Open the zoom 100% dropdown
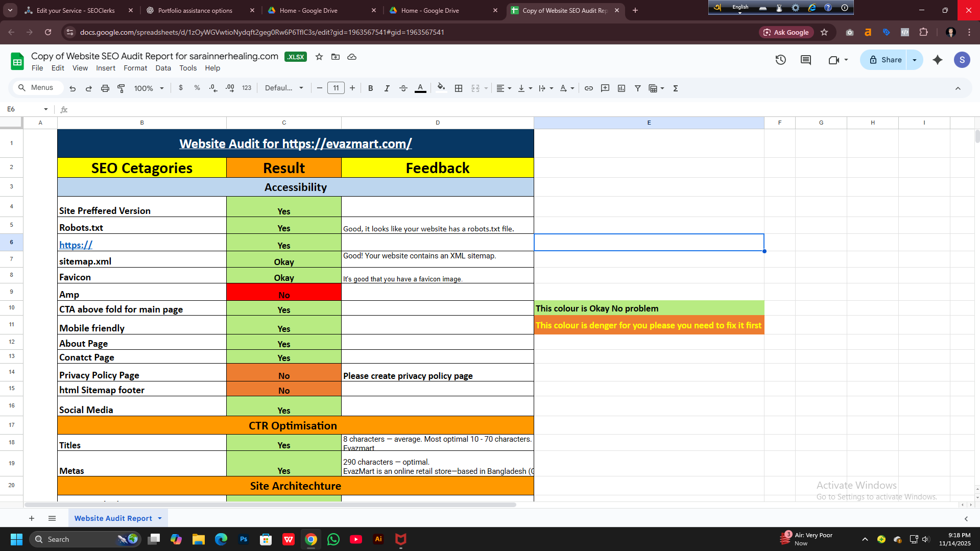Viewport: 980px width, 551px height. tap(149, 88)
